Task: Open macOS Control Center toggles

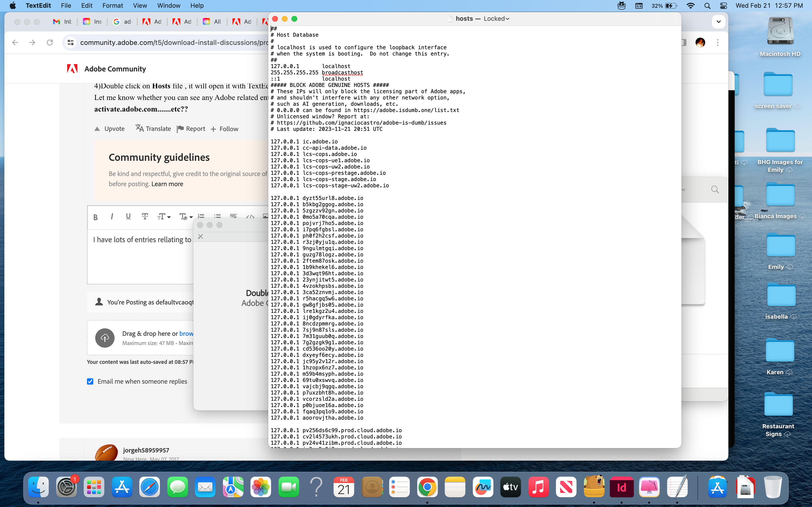Action: pos(723,6)
